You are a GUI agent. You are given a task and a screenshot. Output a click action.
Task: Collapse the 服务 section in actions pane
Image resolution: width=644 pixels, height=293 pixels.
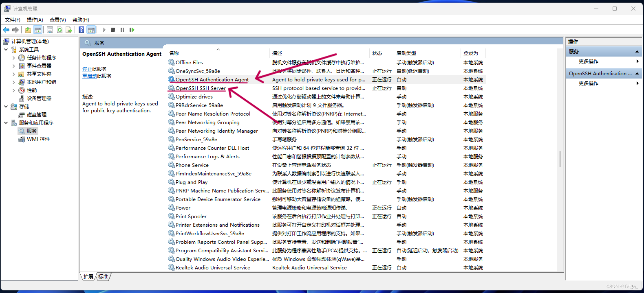(637, 52)
